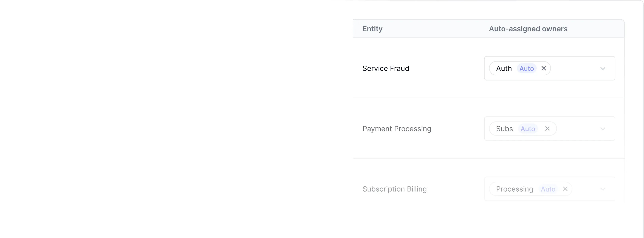Screen dimensions: 644x238
Task: Click the Auto badge on the Auth chip
Action: coord(526,68)
